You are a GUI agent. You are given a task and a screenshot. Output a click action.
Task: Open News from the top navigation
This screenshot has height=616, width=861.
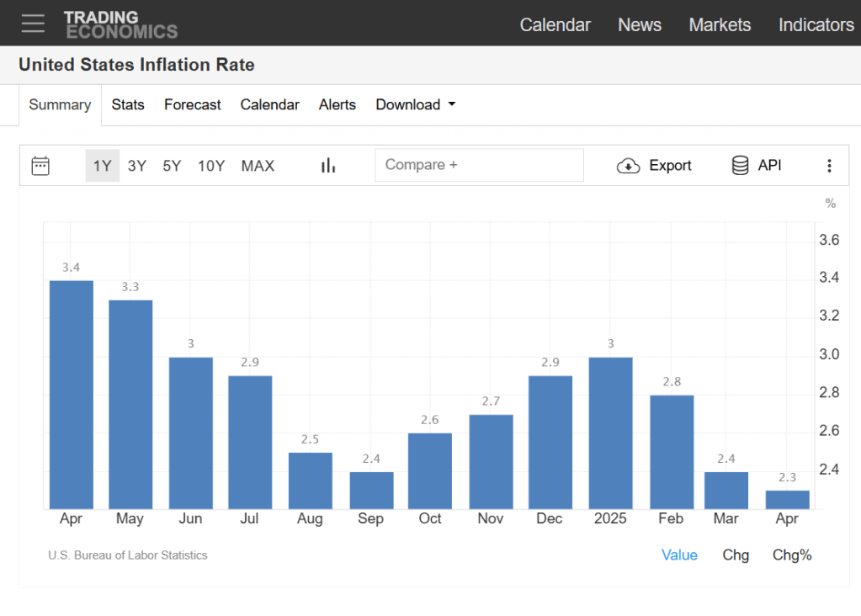coord(640,24)
